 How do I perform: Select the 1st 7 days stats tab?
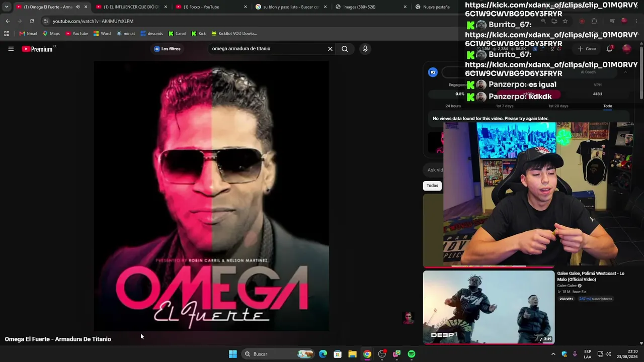coord(505,106)
